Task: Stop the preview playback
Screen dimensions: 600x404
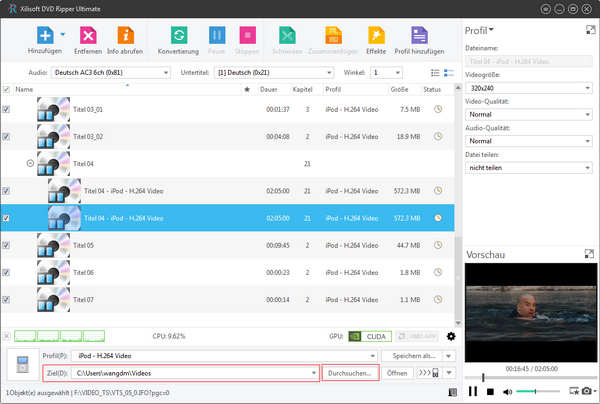Action: pos(490,391)
